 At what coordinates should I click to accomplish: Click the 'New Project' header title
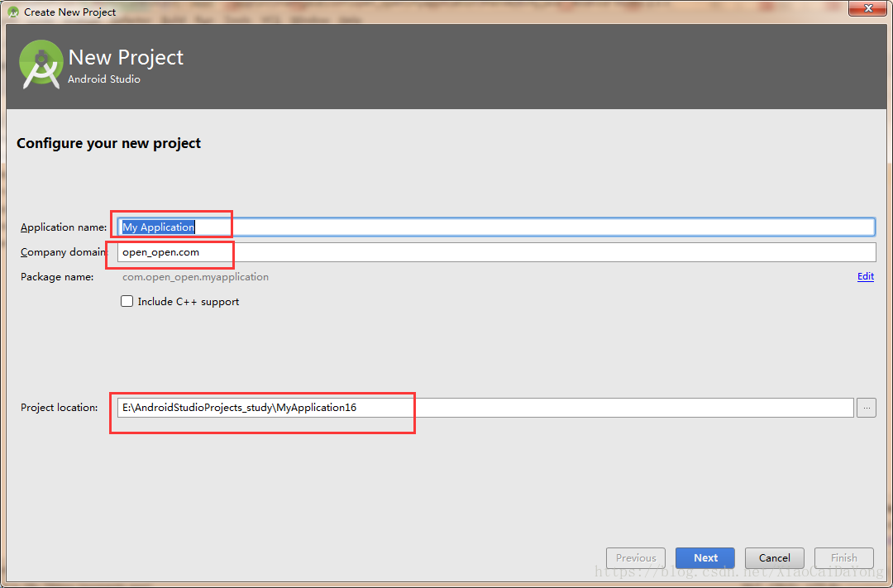pyautogui.click(x=126, y=57)
